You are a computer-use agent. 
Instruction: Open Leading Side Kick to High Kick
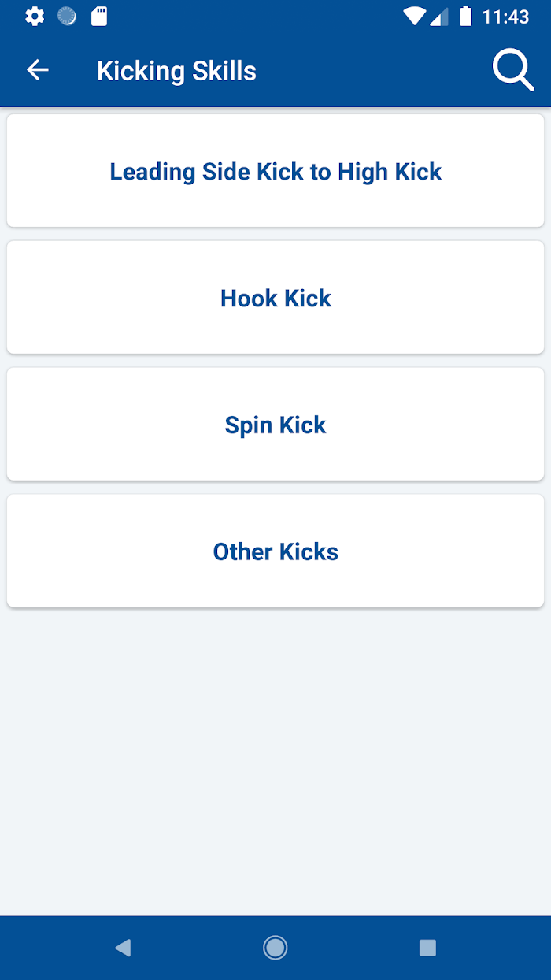pos(275,172)
